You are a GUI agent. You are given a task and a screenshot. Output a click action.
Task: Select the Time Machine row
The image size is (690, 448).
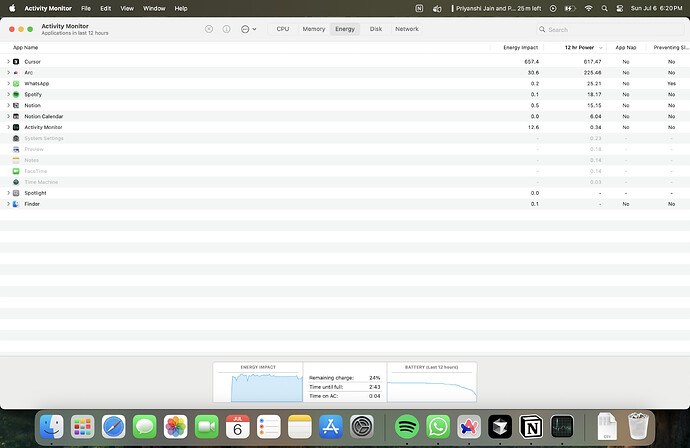[345, 182]
